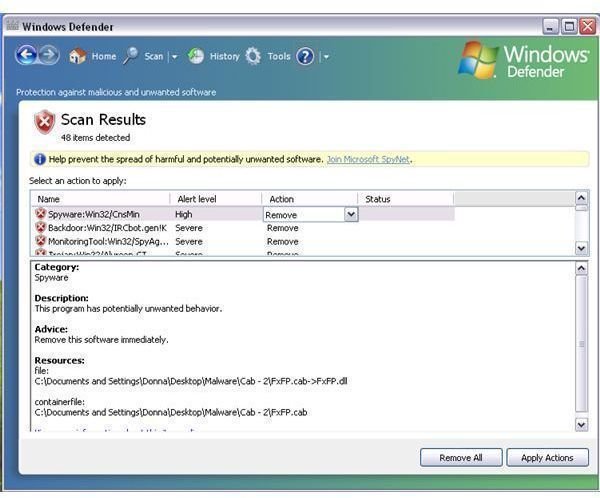Minimize the Windows Defender window
This screenshot has width=600, height=498.
550,26
